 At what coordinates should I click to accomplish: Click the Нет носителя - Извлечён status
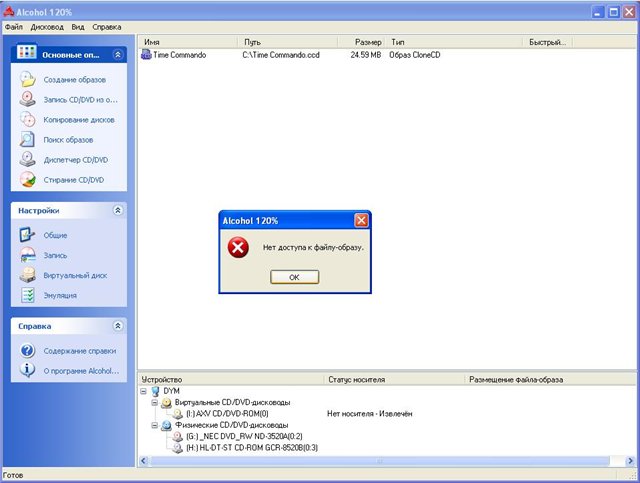[369, 414]
